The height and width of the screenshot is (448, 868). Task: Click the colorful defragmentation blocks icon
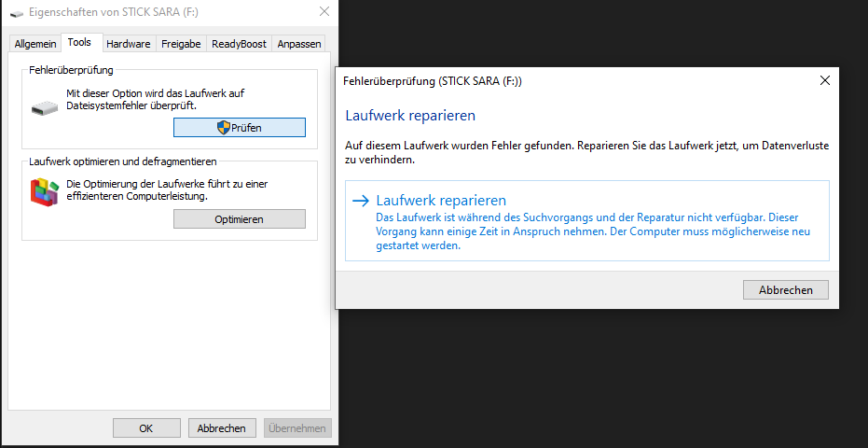pos(45,192)
